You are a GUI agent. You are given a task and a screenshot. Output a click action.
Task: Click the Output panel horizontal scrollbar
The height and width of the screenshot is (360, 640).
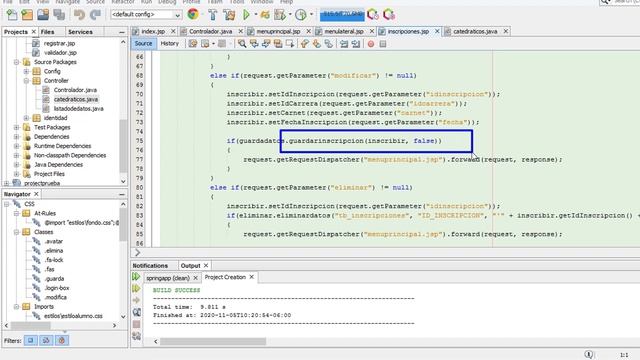tap(213, 341)
